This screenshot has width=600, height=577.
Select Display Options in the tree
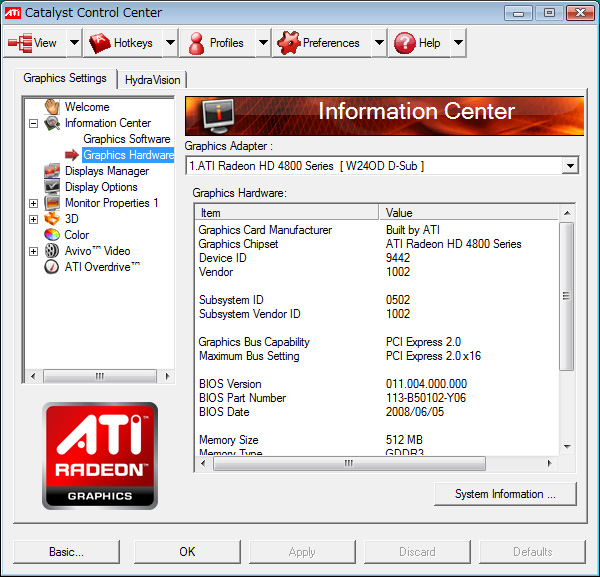[x=101, y=187]
